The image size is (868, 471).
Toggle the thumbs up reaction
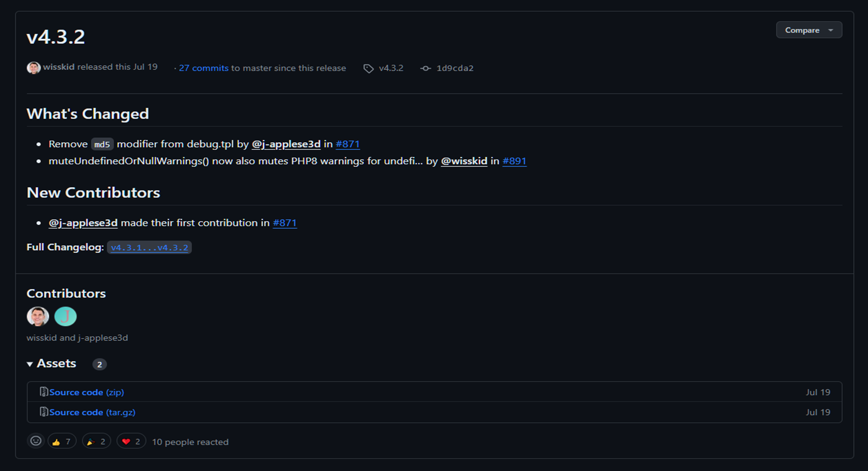(x=62, y=441)
